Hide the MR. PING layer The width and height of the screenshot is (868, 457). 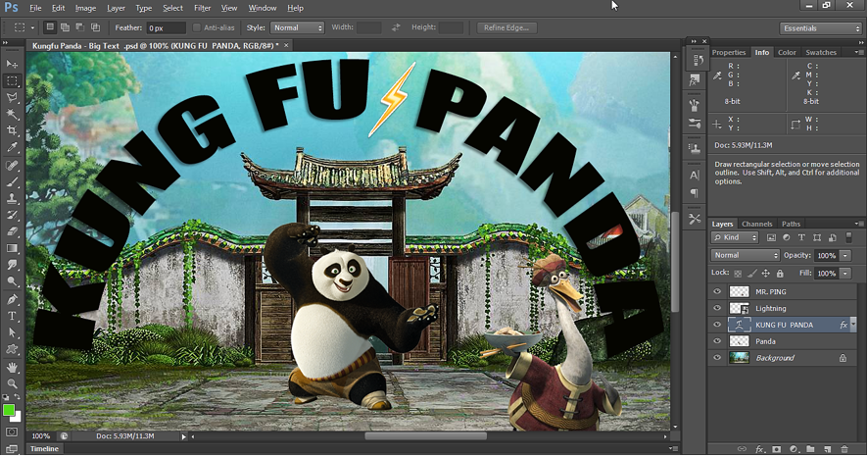[717, 291]
